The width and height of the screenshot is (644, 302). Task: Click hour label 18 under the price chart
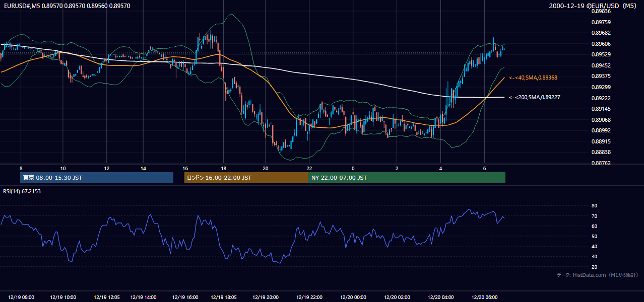(223, 168)
